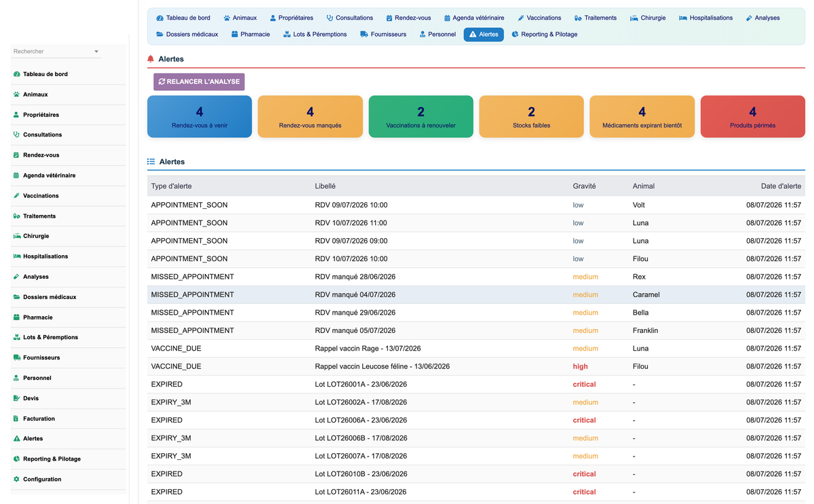Click the document icon beside sidebar Facturation
Screen dimensions: 814x504
[16, 419]
